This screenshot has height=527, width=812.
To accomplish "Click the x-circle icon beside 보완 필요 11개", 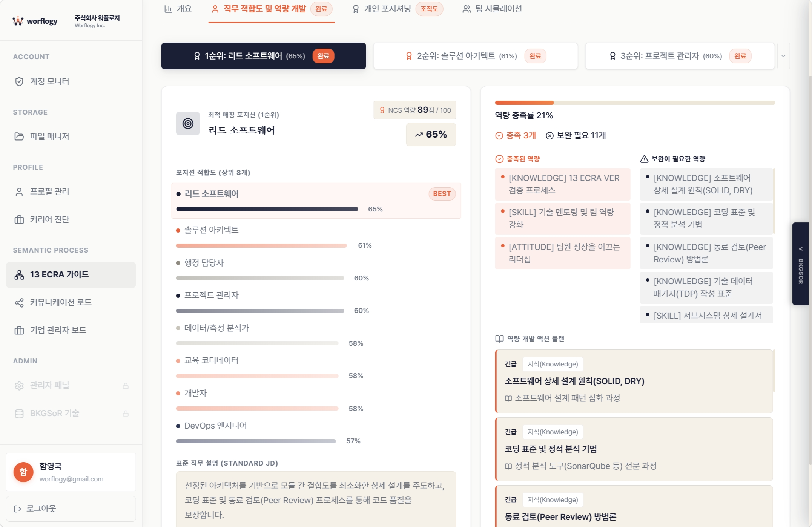I will (x=550, y=136).
